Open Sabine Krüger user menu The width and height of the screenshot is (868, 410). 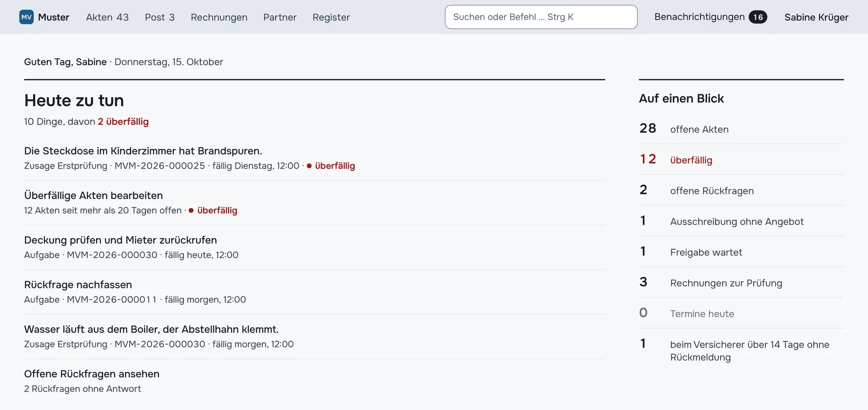click(x=816, y=17)
